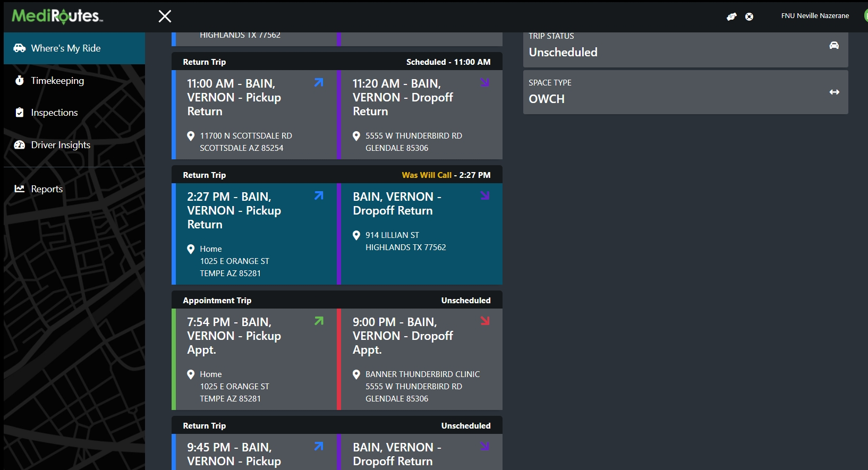Click the ambulance icon beside Where's My Ride
Viewport: 868px width, 470px height.
pos(20,48)
